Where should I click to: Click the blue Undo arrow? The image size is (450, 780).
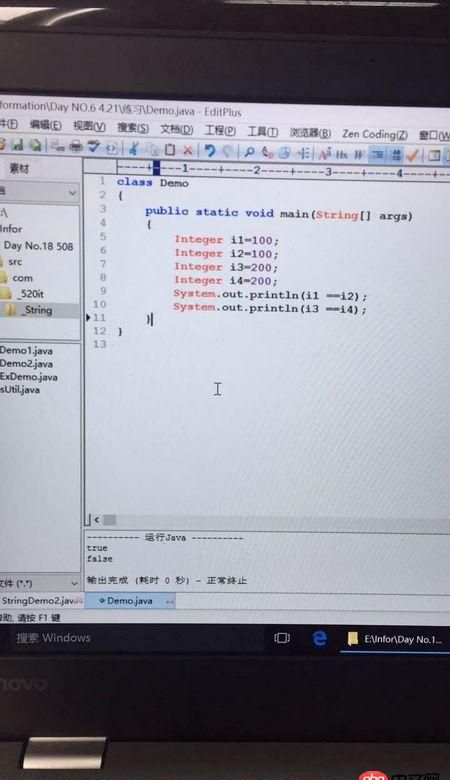pyautogui.click(x=210, y=151)
